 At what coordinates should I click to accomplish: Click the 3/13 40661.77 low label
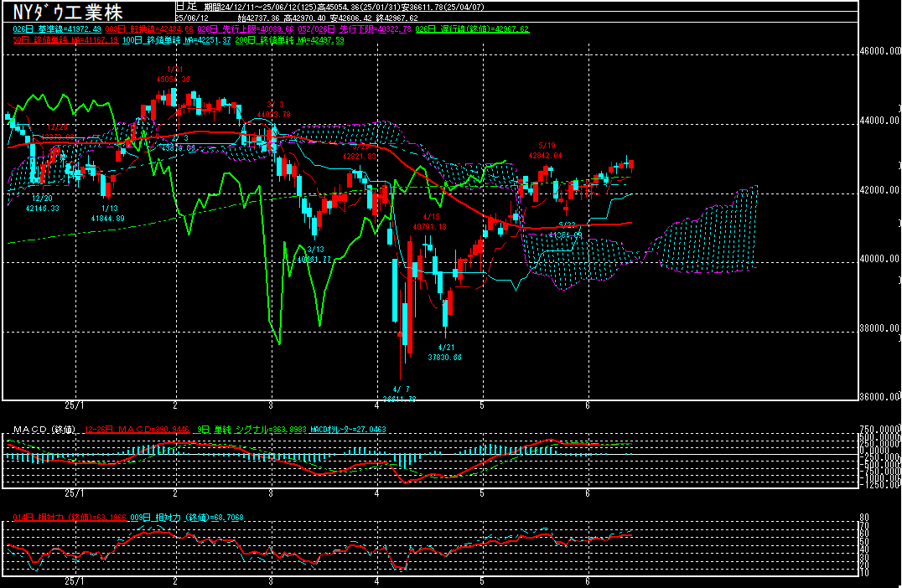[x=314, y=254]
